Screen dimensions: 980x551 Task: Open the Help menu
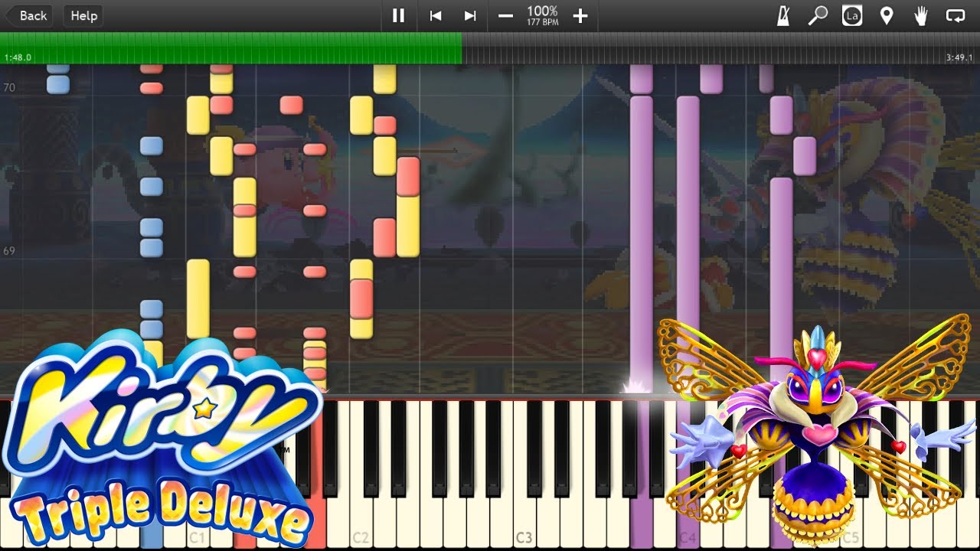tap(84, 15)
